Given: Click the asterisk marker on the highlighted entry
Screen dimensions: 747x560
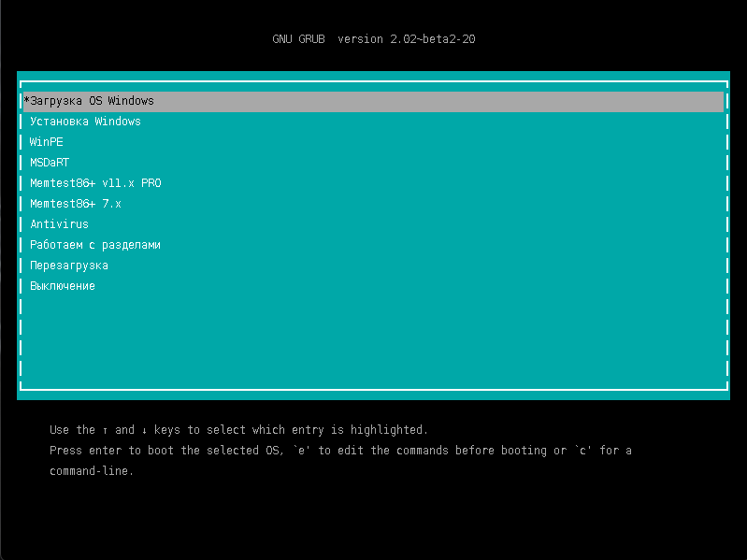Looking at the screenshot, I should pyautogui.click(x=27, y=100).
